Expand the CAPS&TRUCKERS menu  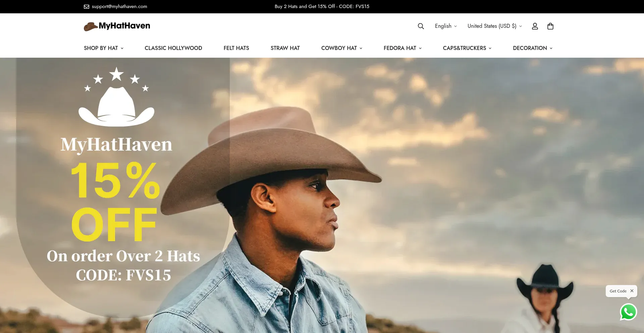467,48
